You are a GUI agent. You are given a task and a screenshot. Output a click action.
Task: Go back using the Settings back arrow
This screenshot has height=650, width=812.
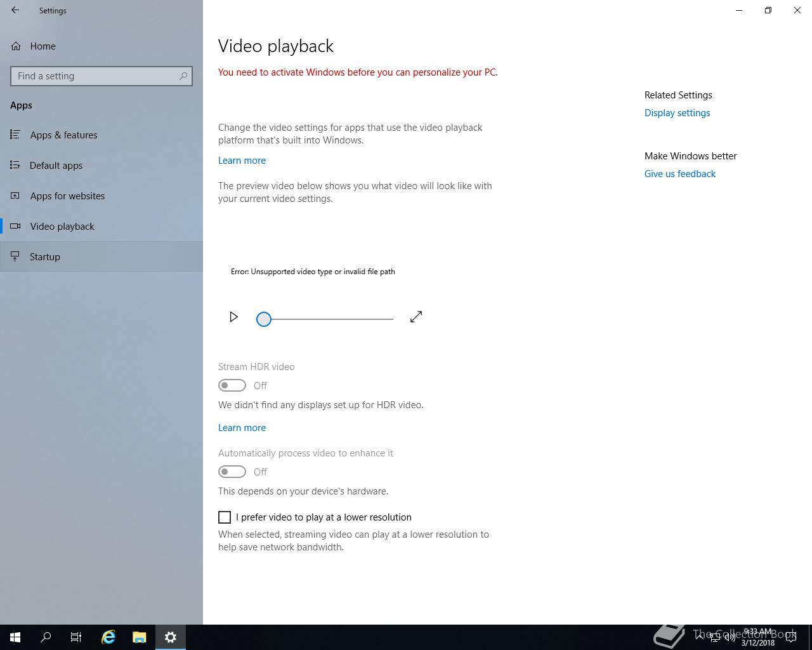(15, 10)
